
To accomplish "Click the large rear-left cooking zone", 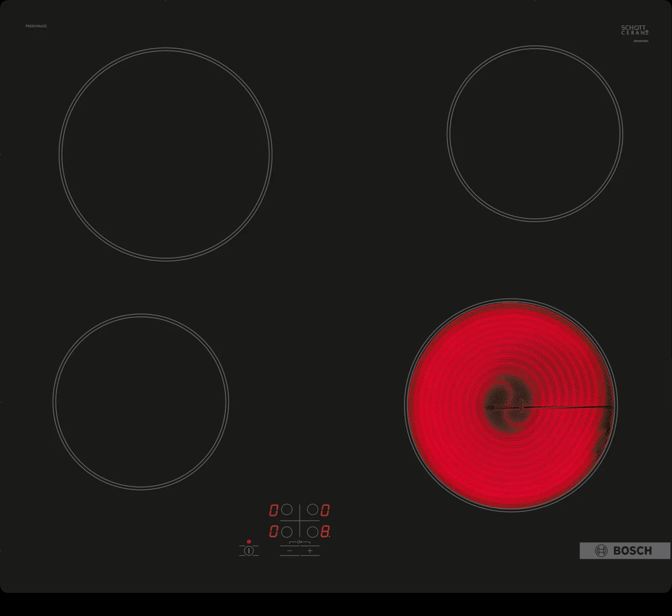I will point(166,154).
